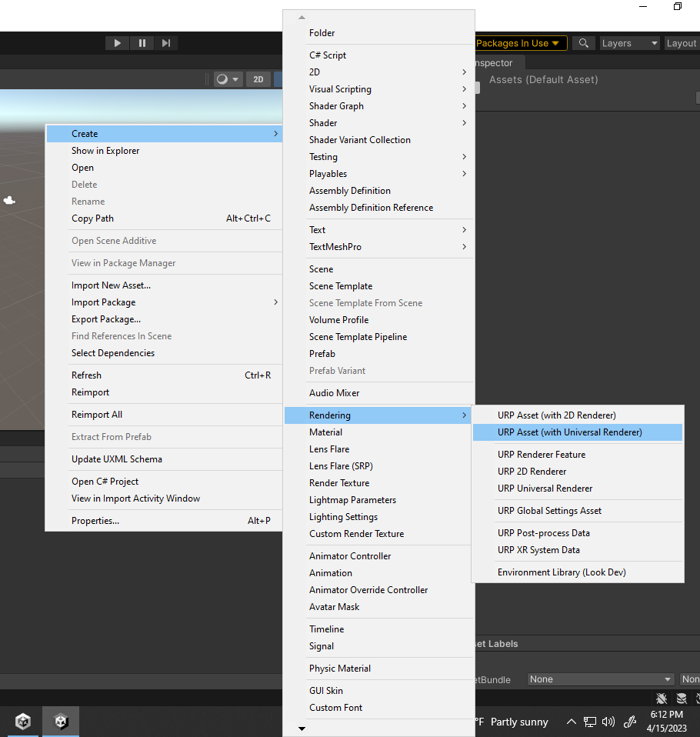This screenshot has width=700, height=737.
Task: Choose Shader Variant Collection
Action: [x=379, y=139]
